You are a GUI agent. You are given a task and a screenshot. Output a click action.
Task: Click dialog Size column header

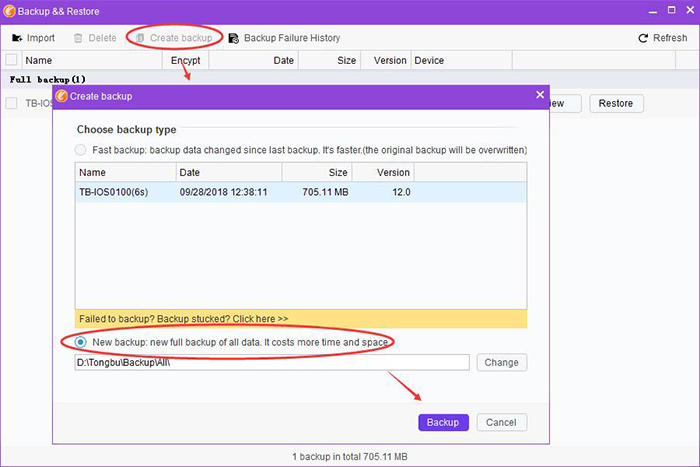tap(317, 172)
